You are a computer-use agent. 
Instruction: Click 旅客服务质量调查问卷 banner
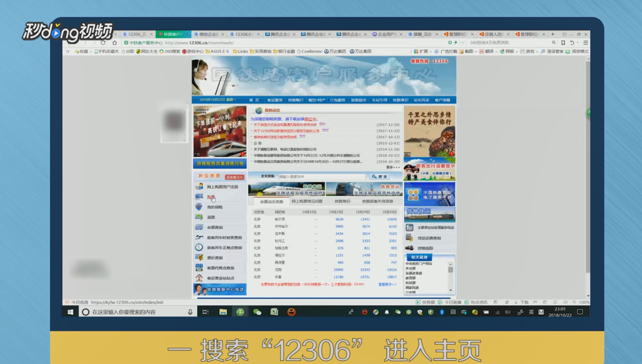[220, 164]
